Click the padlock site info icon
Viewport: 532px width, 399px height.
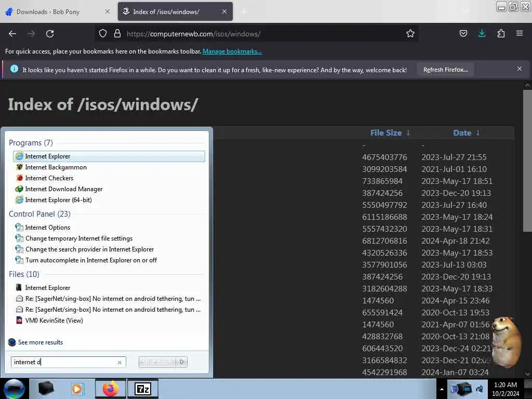click(117, 34)
